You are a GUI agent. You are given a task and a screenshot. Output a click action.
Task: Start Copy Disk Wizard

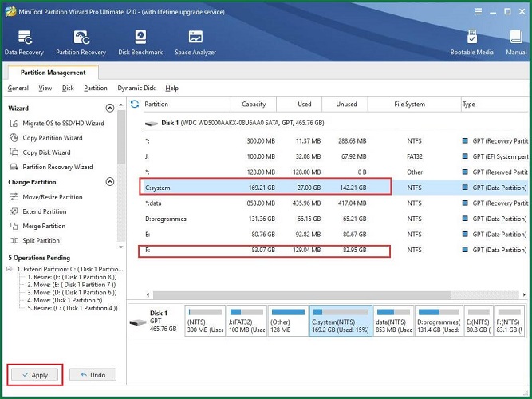coord(40,152)
